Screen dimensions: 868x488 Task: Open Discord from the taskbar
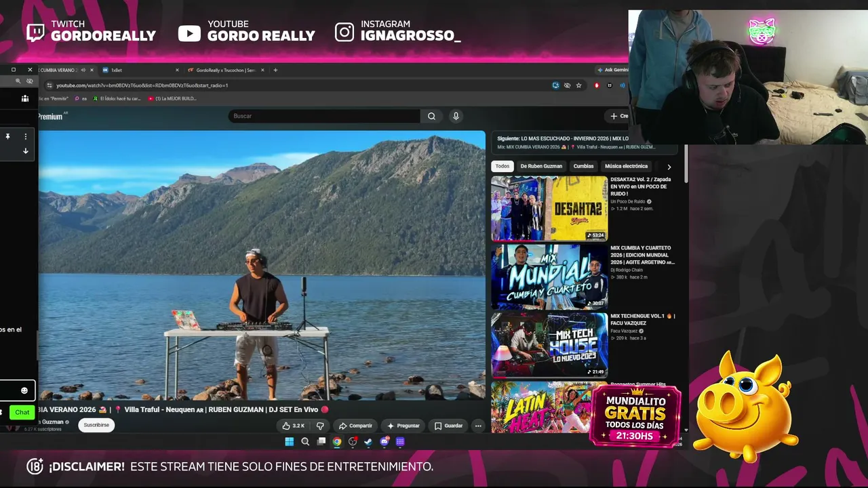point(384,442)
